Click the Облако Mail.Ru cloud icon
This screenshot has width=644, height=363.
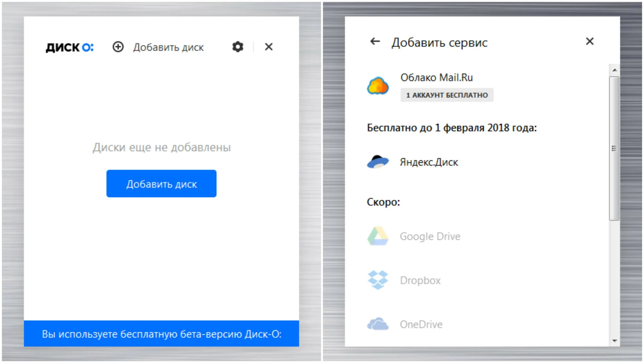click(378, 86)
